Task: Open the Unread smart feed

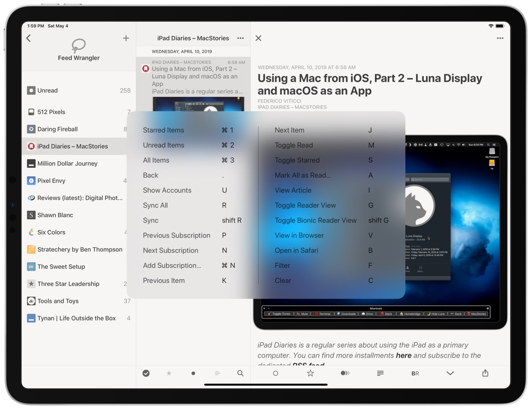Action: point(79,91)
